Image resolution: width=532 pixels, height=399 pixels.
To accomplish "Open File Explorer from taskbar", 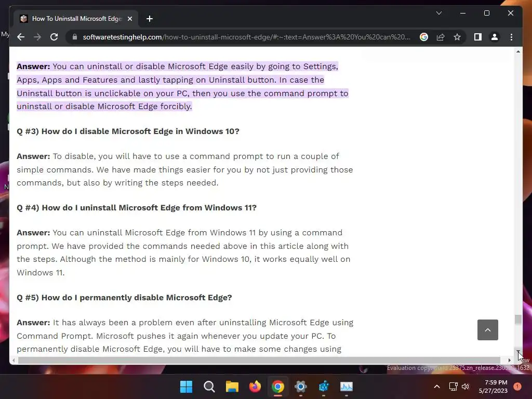I will coord(232,387).
